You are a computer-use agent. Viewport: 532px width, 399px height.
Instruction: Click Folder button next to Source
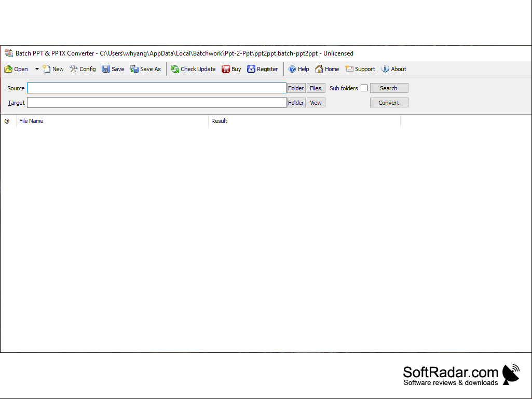click(296, 88)
